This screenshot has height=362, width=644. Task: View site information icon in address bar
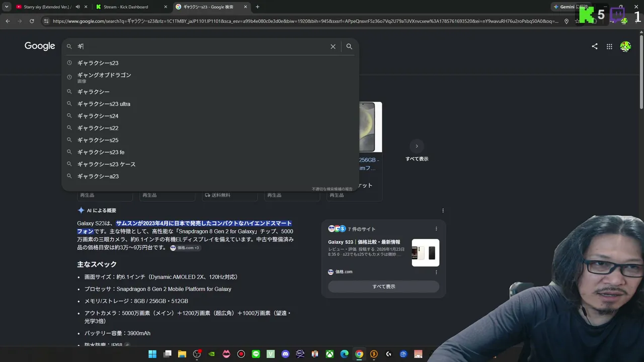pyautogui.click(x=46, y=21)
